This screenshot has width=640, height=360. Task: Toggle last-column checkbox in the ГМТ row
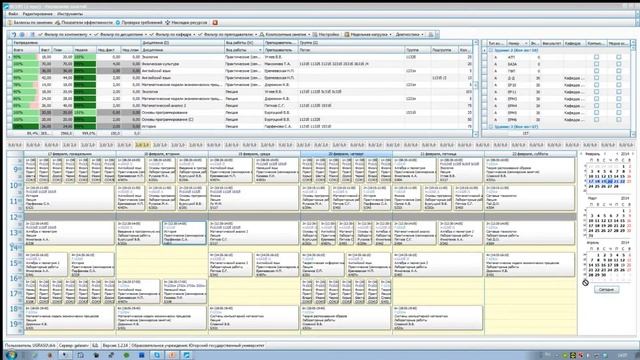point(619,71)
